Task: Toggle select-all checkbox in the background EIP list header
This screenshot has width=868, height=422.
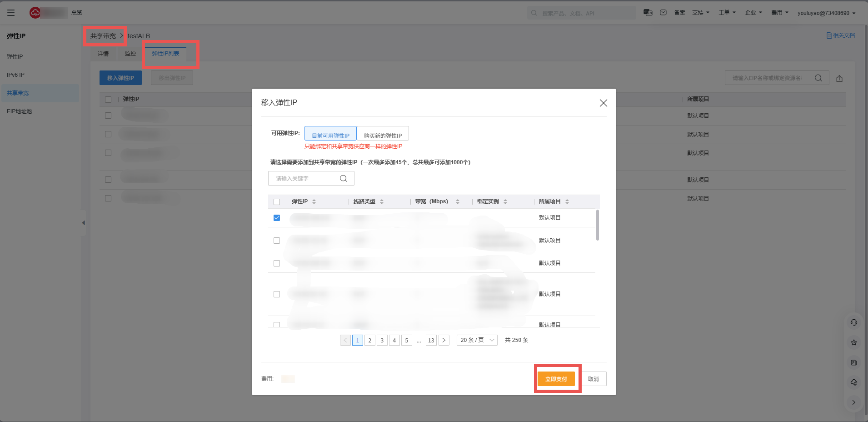Action: pos(108,100)
